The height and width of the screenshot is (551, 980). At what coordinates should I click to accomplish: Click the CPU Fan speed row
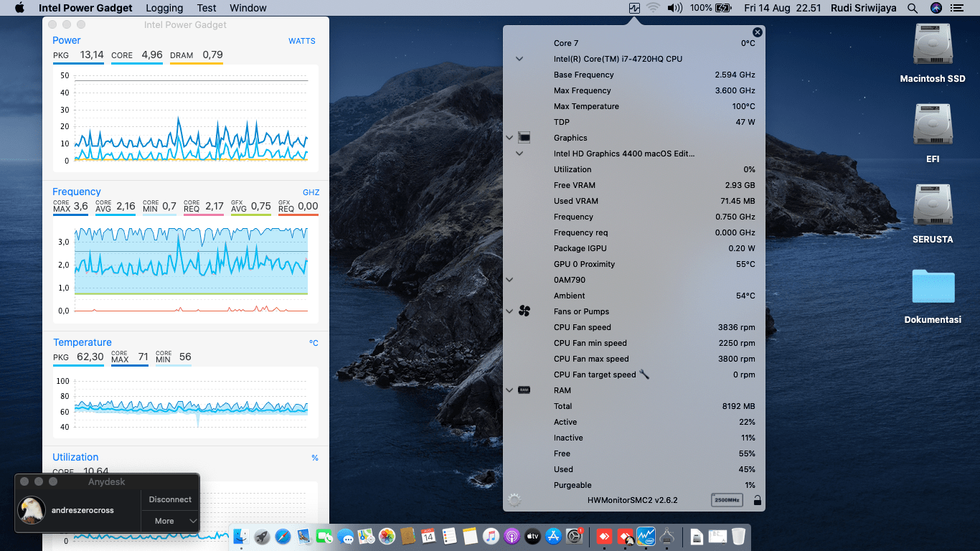point(634,327)
